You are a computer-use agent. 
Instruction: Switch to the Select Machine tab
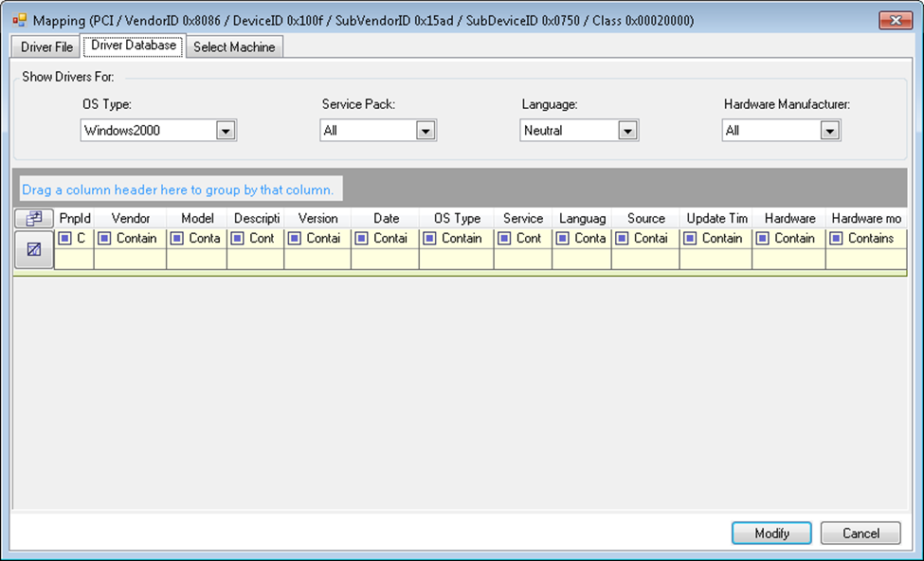coord(234,47)
